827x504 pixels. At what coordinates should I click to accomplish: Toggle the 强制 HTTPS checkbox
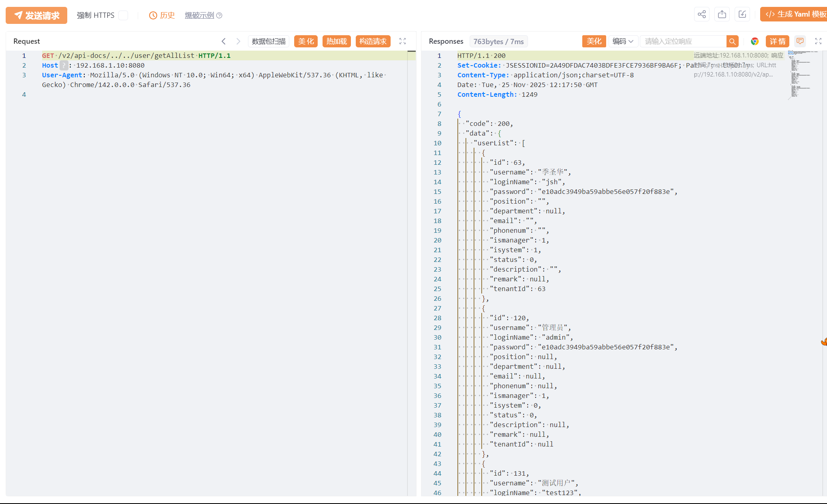[x=123, y=15]
